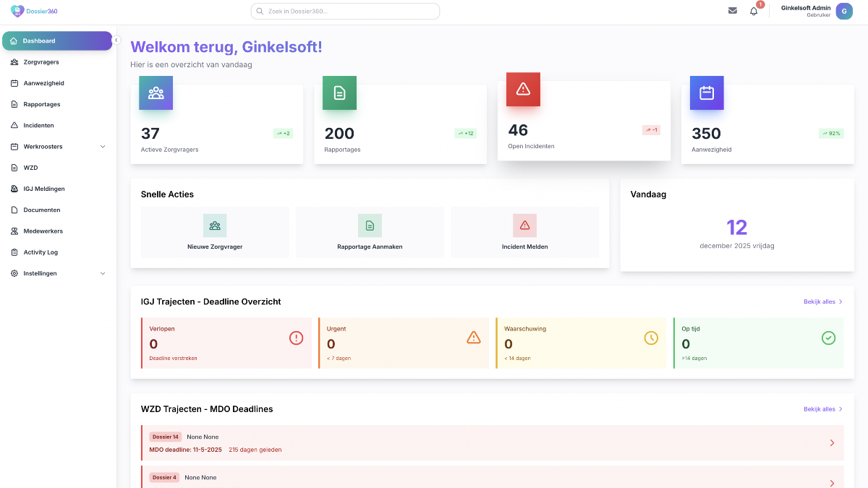Go to IGJ Meldingen in sidebar
Viewport: 868px width, 488px height.
click(x=43, y=189)
